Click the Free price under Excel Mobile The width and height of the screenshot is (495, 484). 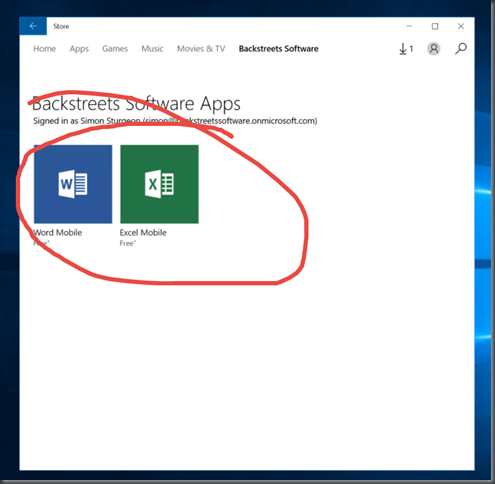tap(128, 243)
